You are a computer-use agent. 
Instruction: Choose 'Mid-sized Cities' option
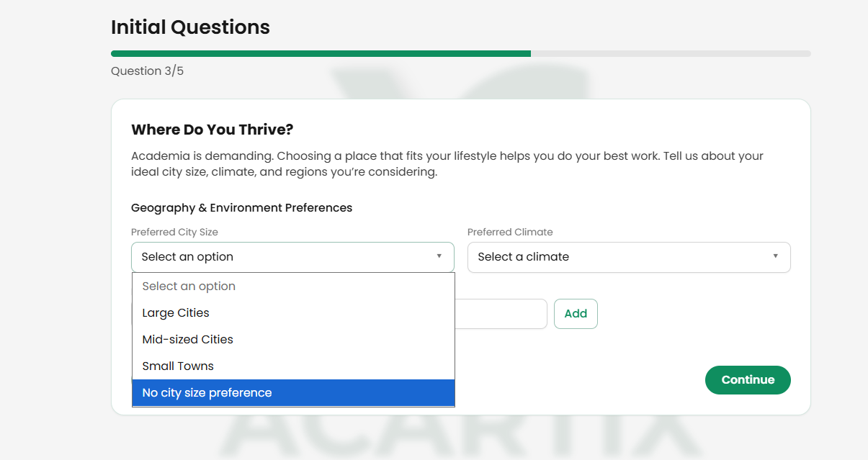187,339
